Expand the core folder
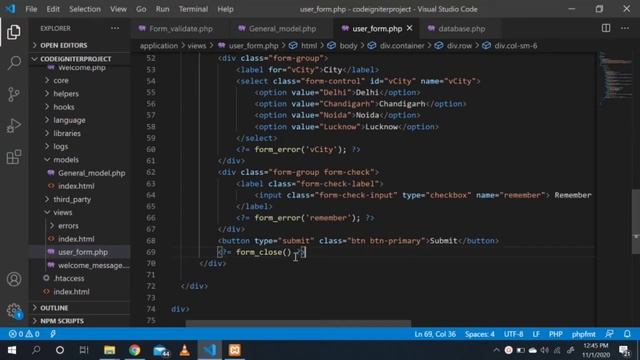 pyautogui.click(x=61, y=80)
